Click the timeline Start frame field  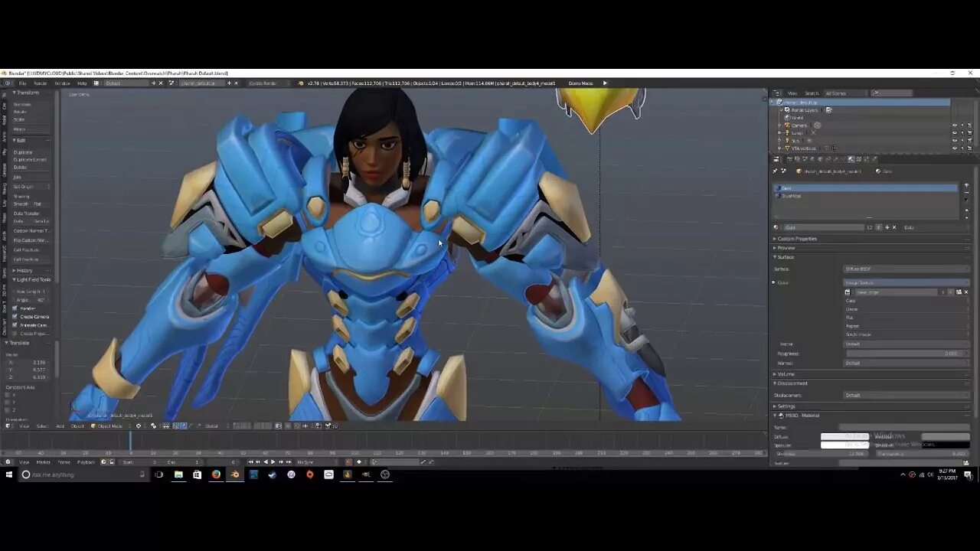click(x=140, y=462)
